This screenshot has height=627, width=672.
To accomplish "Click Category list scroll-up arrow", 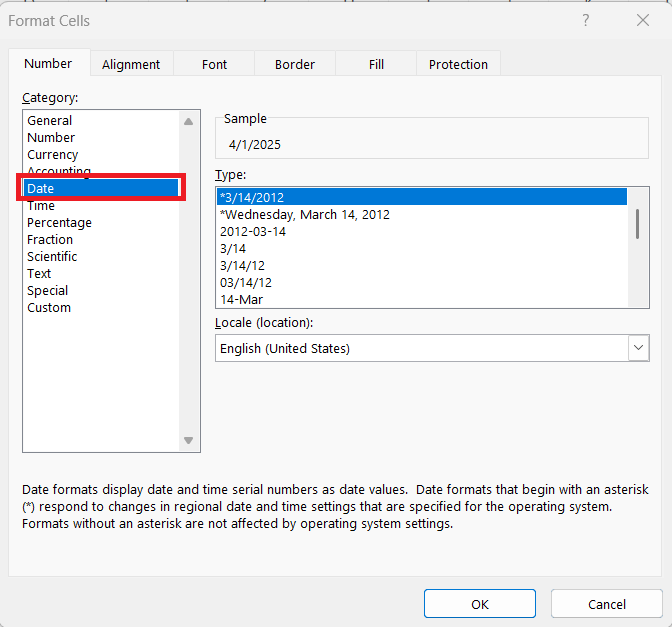I will (189, 121).
